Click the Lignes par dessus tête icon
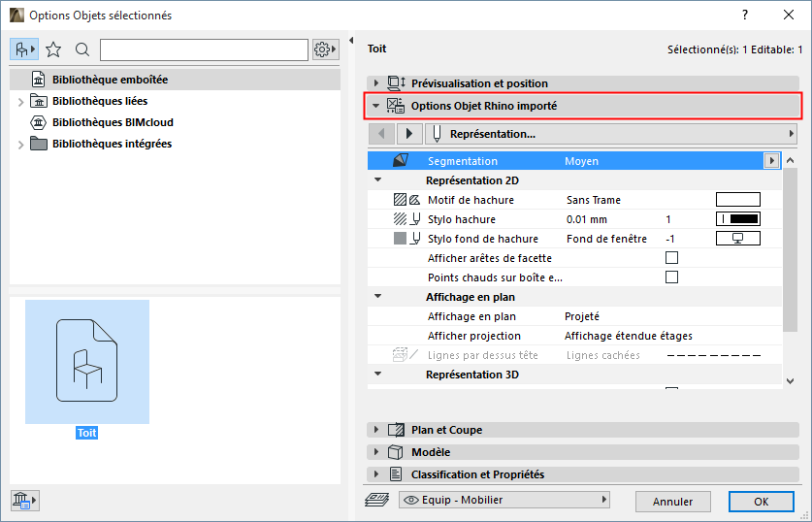This screenshot has height=522, width=812. click(x=406, y=355)
